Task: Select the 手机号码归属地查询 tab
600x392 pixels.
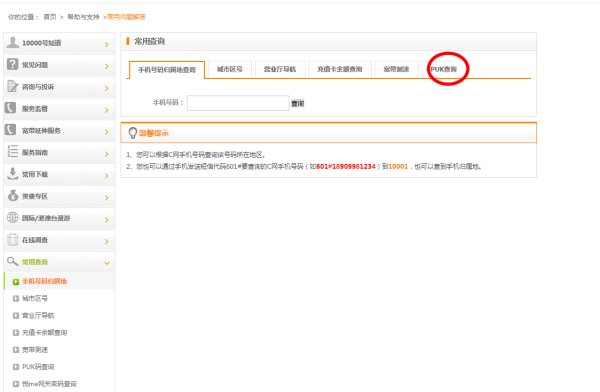Action: click(167, 70)
